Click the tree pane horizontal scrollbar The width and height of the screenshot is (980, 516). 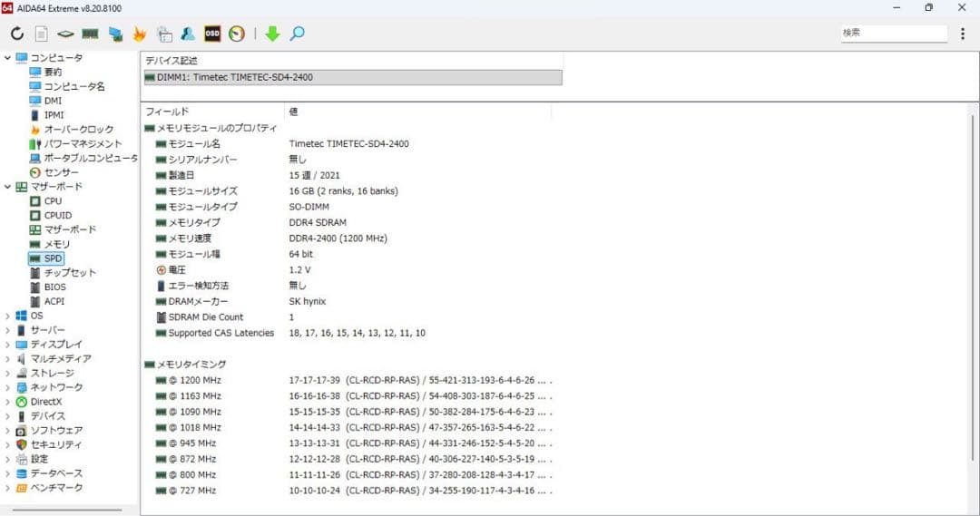tap(67, 511)
